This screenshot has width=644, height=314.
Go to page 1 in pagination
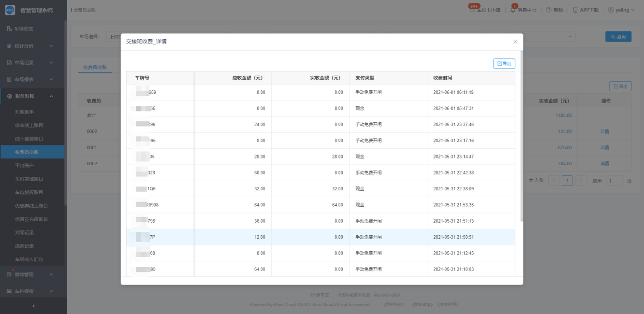[567, 181]
